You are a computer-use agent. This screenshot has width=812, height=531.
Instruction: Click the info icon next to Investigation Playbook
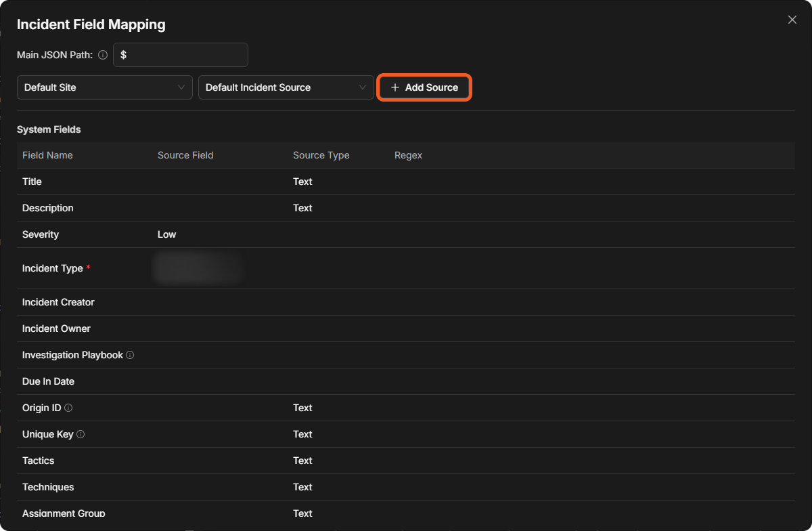pos(130,355)
